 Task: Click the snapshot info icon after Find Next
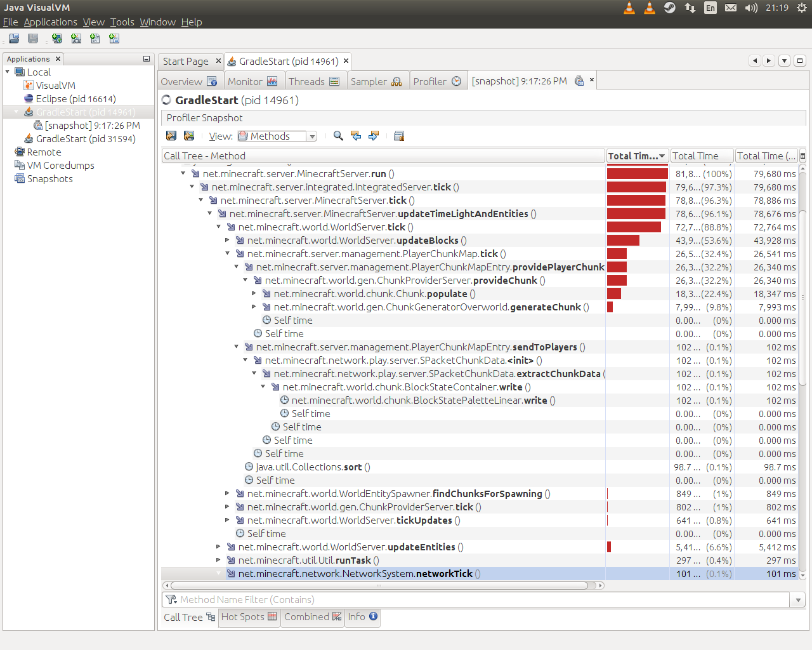coord(399,136)
